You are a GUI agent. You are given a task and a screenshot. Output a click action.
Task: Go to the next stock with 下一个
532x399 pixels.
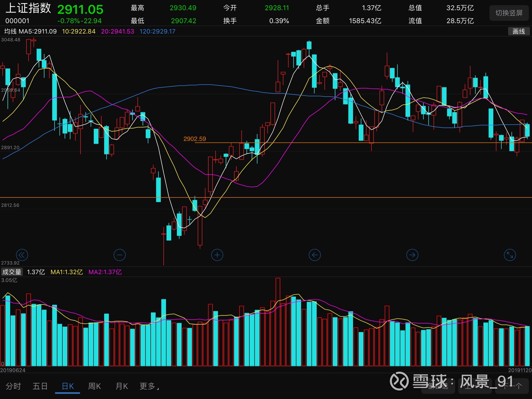tap(512, 386)
